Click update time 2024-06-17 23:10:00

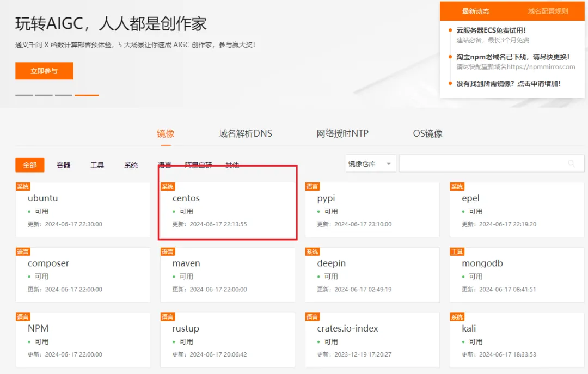363,224
